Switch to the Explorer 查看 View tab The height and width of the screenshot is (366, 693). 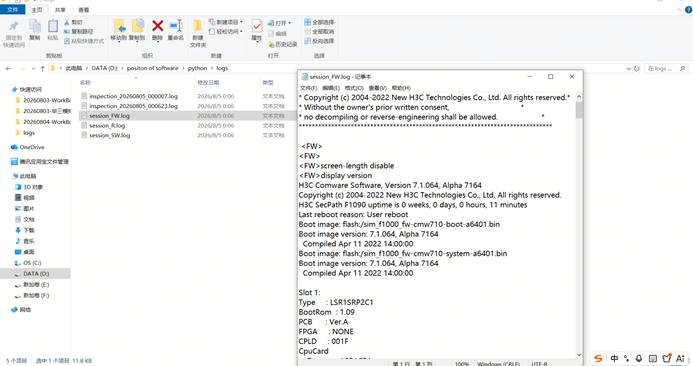(84, 9)
